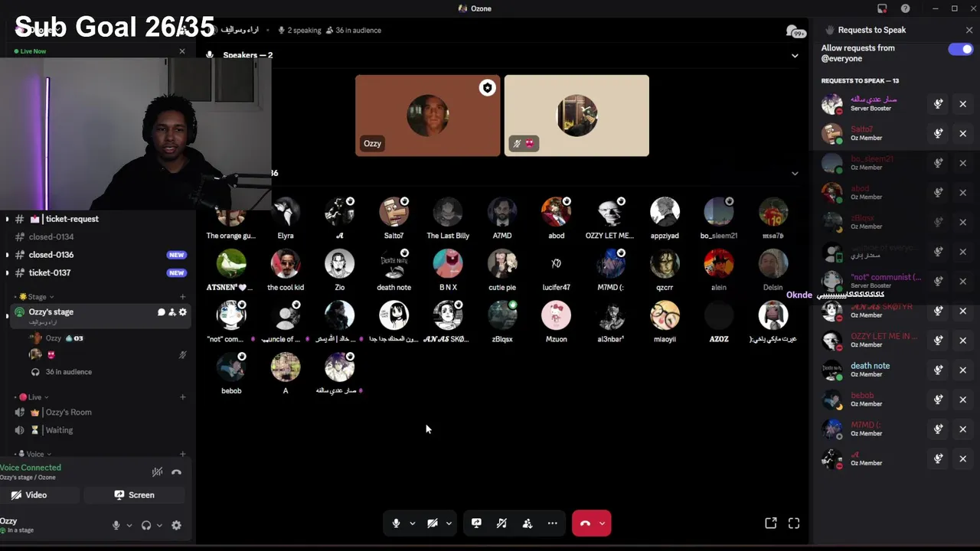This screenshot has width=980, height=551.
Task: Toggle Allow requests from @everyone switch
Action: [960, 49]
